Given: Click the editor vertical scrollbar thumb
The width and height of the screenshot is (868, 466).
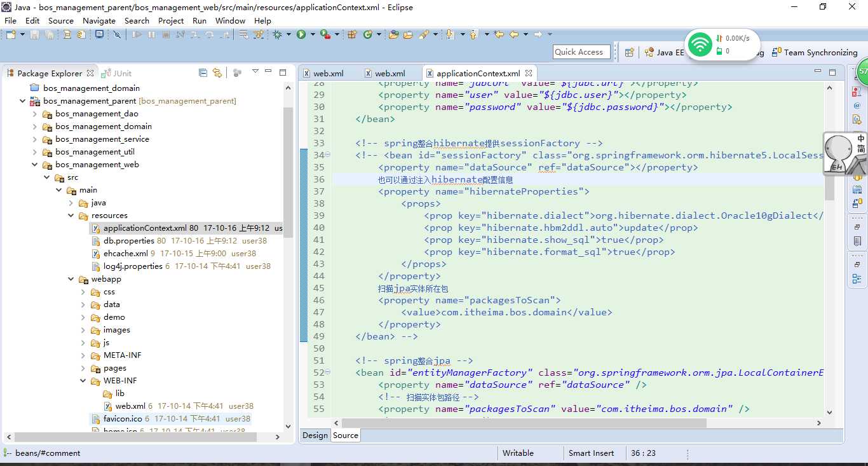Looking at the screenshot, I should [x=829, y=189].
